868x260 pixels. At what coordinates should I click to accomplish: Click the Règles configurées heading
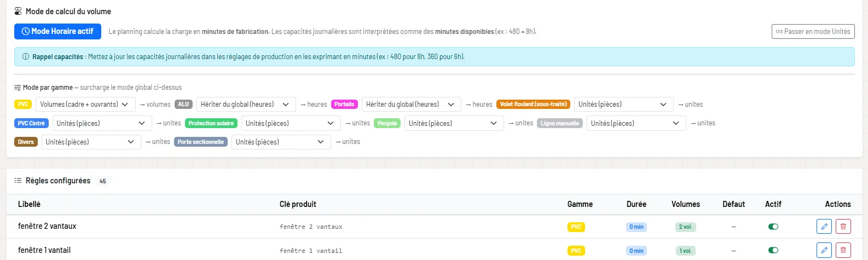coord(58,181)
